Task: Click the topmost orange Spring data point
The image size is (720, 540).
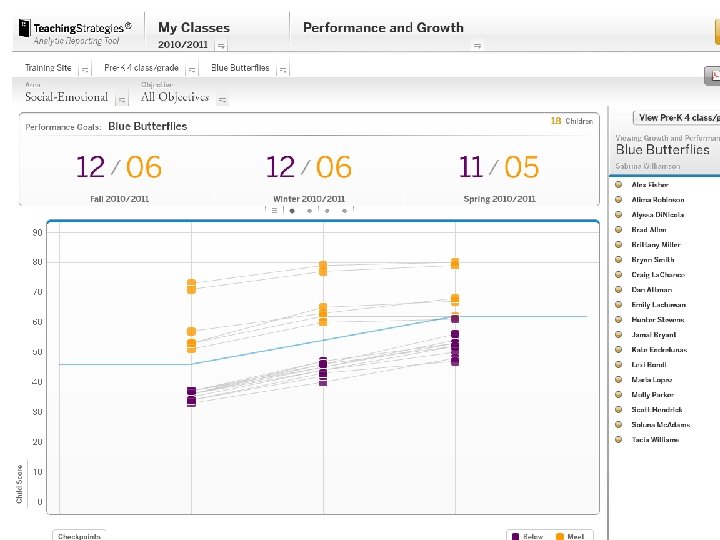Action: coord(455,264)
